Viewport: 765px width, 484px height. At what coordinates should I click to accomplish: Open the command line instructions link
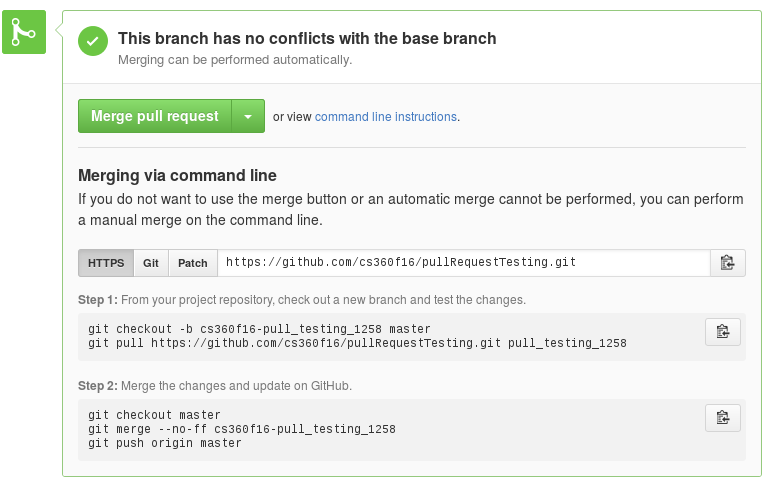click(386, 117)
